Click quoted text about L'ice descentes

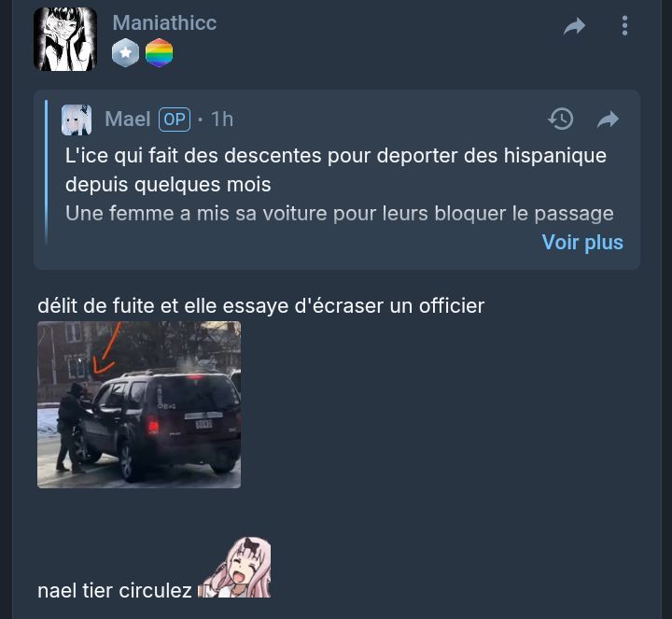[x=336, y=170]
